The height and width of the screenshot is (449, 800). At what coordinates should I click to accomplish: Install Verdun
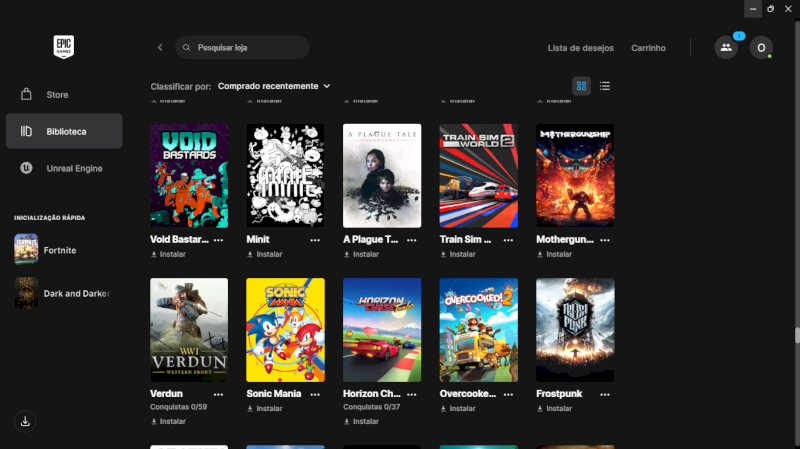(168, 421)
